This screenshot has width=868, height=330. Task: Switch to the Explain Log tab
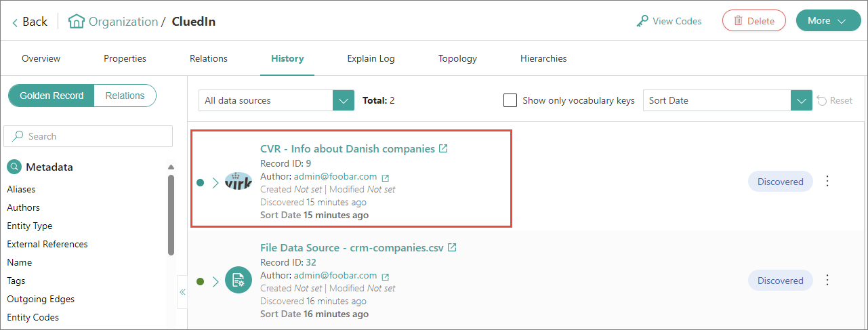tap(371, 58)
